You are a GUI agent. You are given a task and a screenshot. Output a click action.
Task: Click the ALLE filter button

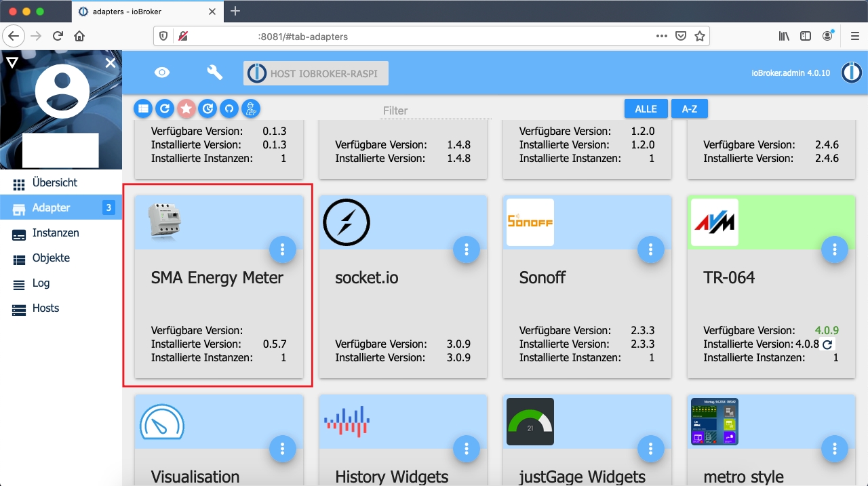pos(646,108)
